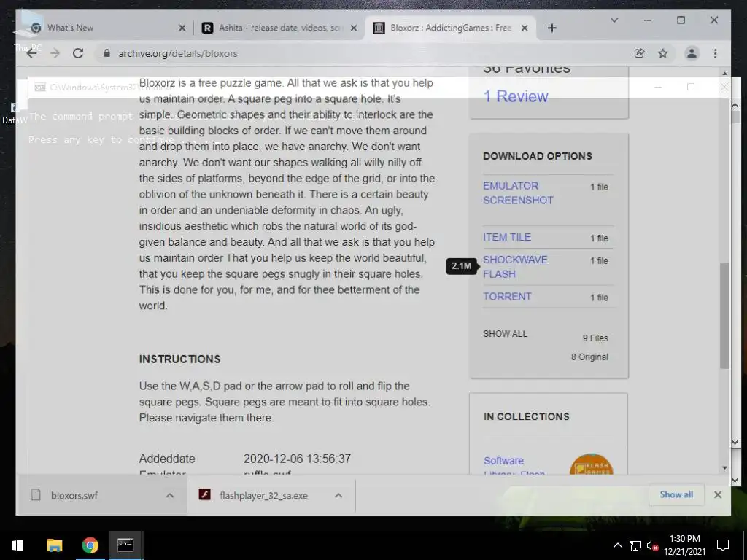Click the INSTRUCTIONS heading text

point(179,359)
